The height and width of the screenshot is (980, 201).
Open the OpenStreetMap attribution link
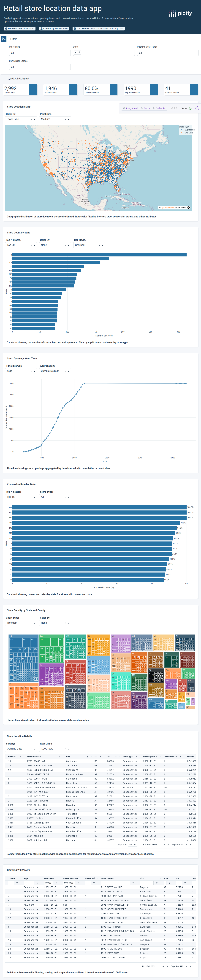168,208
